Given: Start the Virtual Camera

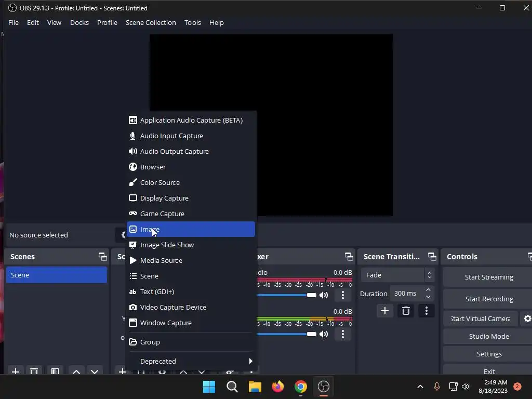Looking at the screenshot, I should [x=481, y=318].
